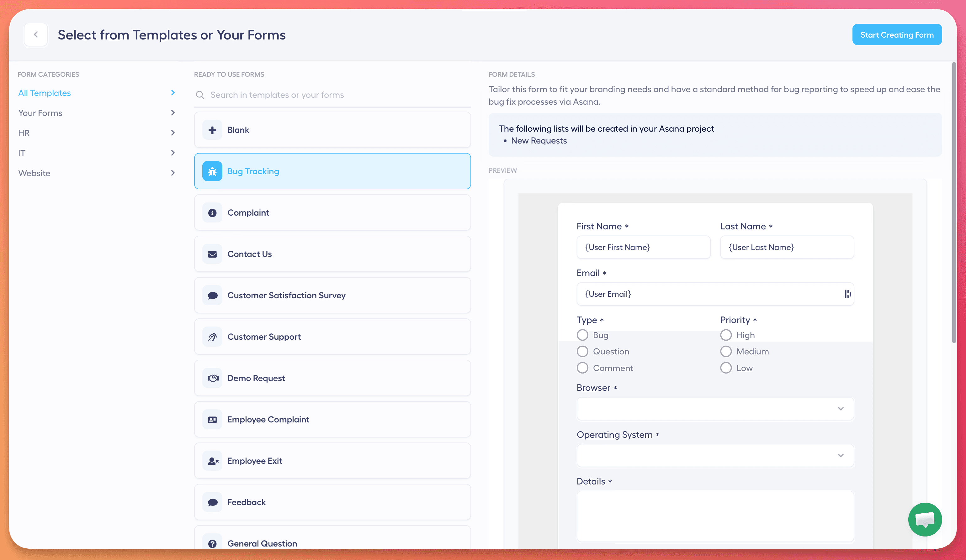Open the Browser dropdown
The image size is (966, 560).
pyautogui.click(x=715, y=408)
